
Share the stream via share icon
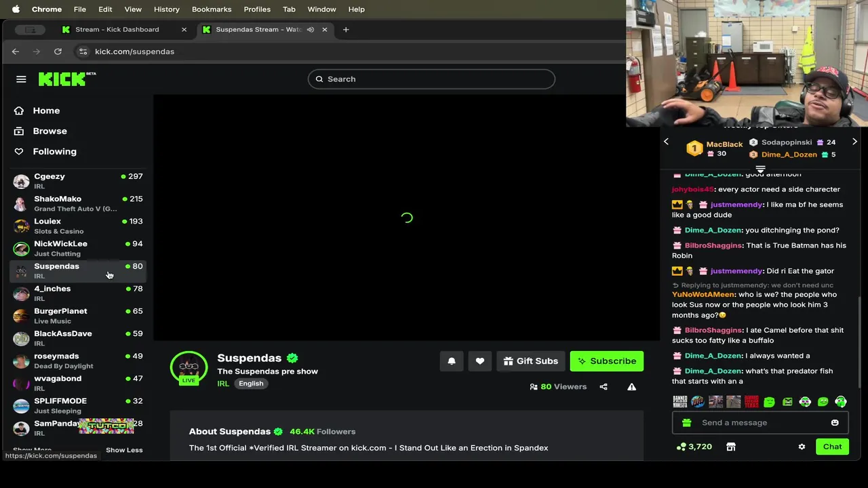click(604, 387)
